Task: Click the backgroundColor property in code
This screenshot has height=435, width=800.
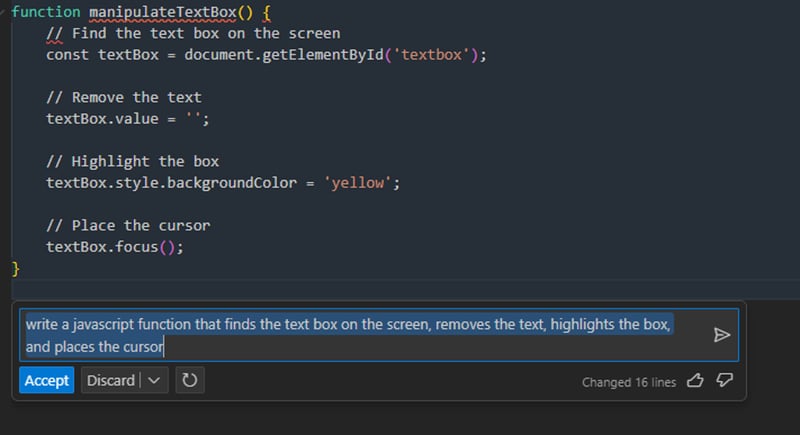Action: [231, 183]
